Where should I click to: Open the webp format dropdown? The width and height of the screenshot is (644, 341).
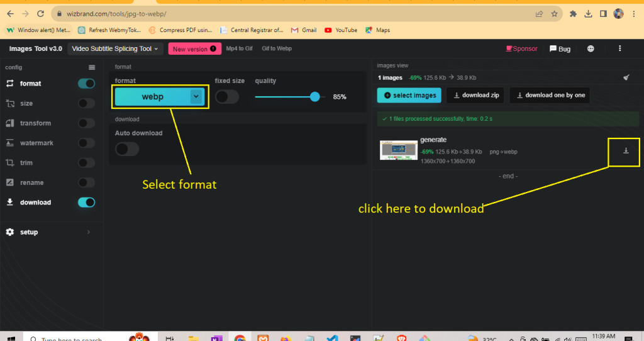click(196, 96)
